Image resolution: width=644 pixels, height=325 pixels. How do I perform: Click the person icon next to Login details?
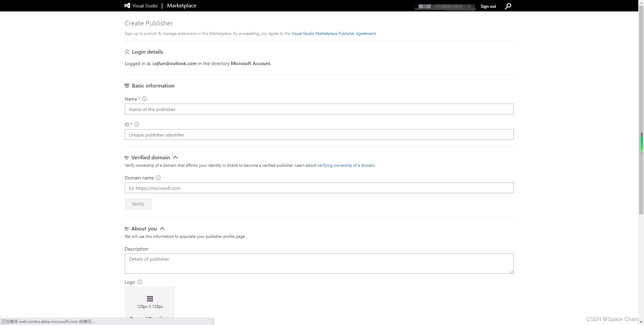click(127, 52)
